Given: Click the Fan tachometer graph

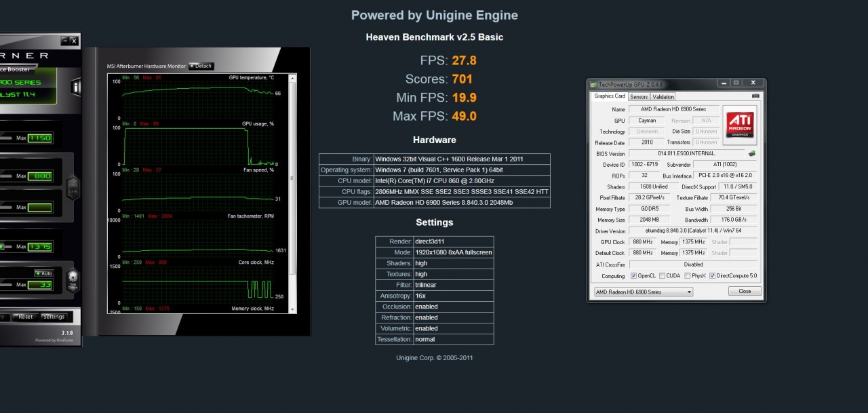Looking at the screenshot, I should tap(197, 238).
